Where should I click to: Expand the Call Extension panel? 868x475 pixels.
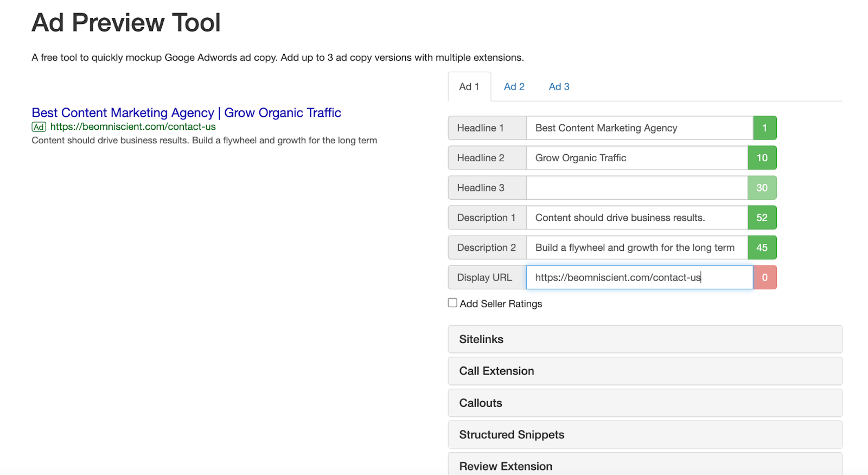coord(644,371)
